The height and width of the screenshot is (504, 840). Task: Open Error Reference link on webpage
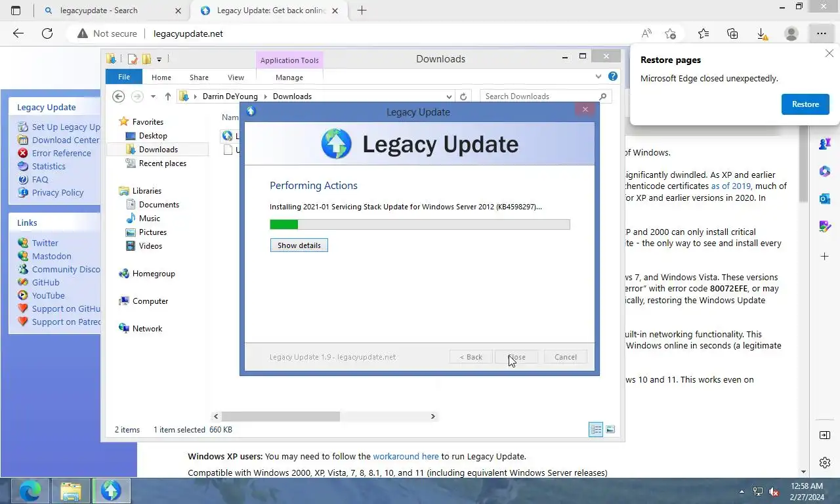62,153
